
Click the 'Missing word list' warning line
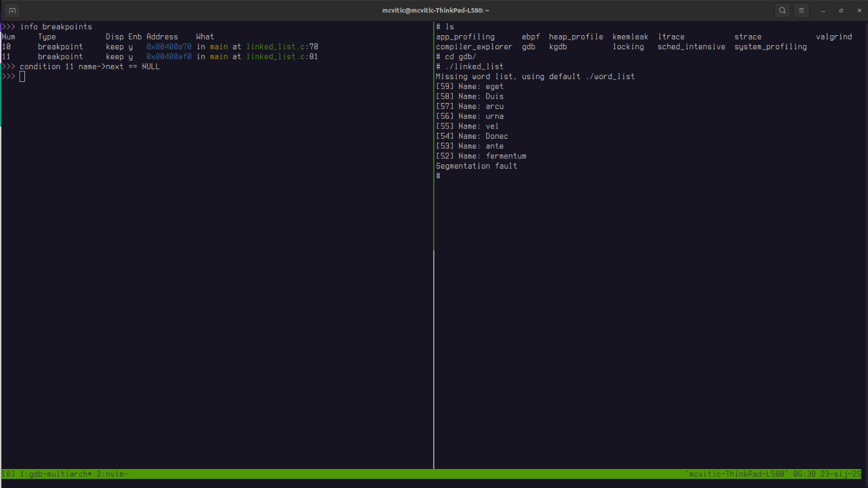pos(535,76)
